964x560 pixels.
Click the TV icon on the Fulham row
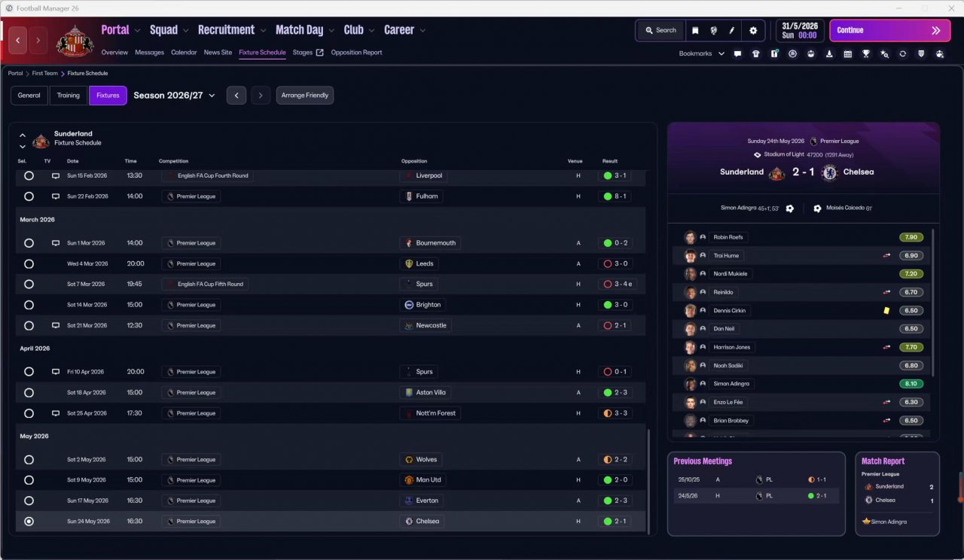click(55, 196)
